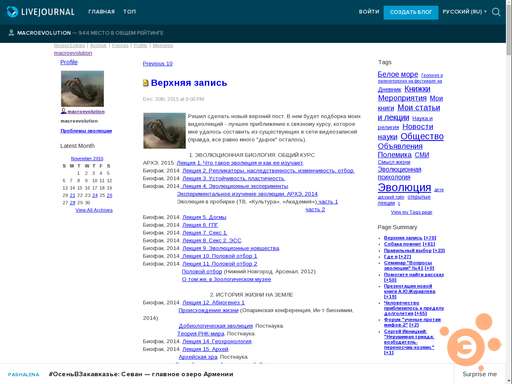Open часть 2 link
This screenshot has height=384, width=512.
pyautogui.click(x=315, y=209)
